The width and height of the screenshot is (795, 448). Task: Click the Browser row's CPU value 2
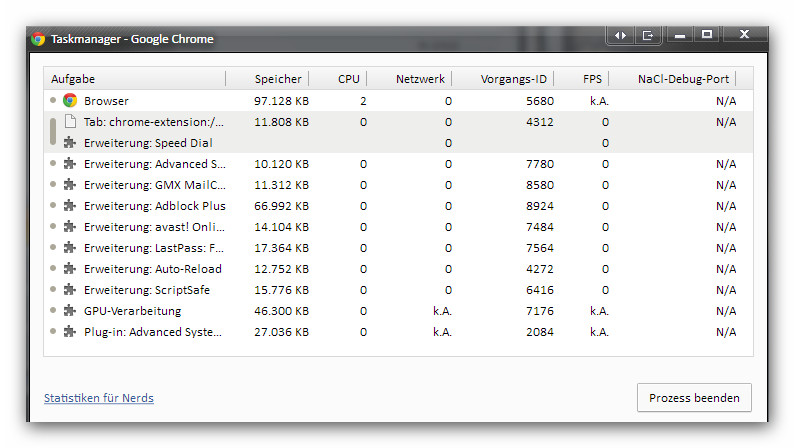[363, 101]
